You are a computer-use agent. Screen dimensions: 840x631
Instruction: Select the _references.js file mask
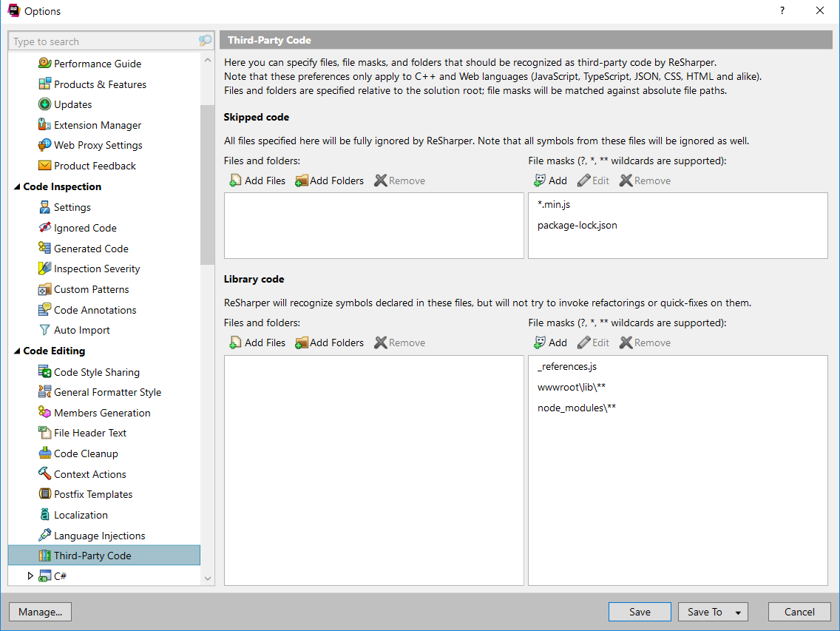point(567,366)
